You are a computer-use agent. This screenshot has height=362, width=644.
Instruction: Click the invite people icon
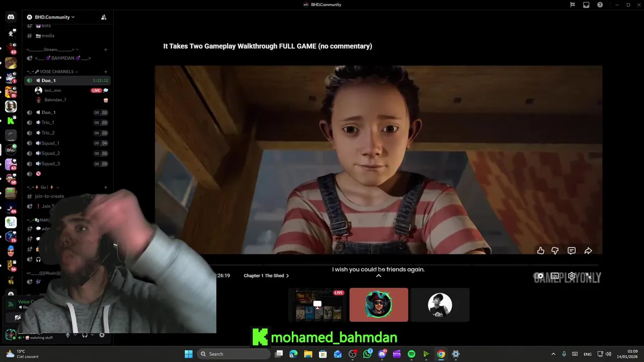(x=104, y=17)
